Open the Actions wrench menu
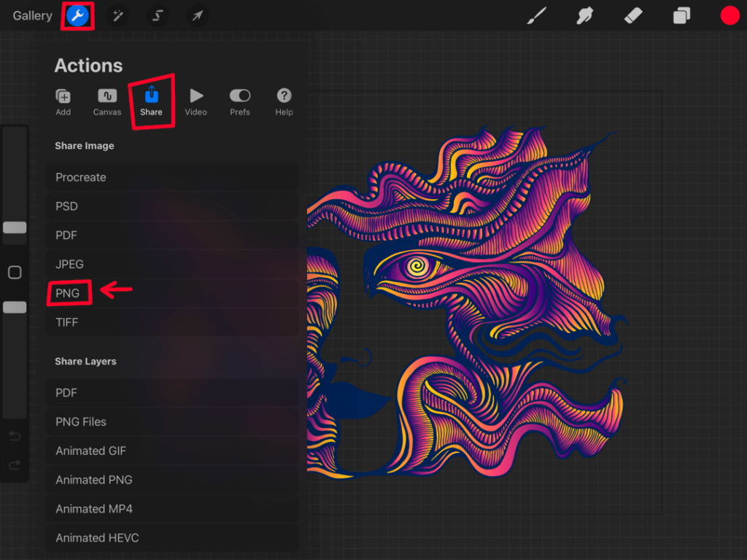 78,15
